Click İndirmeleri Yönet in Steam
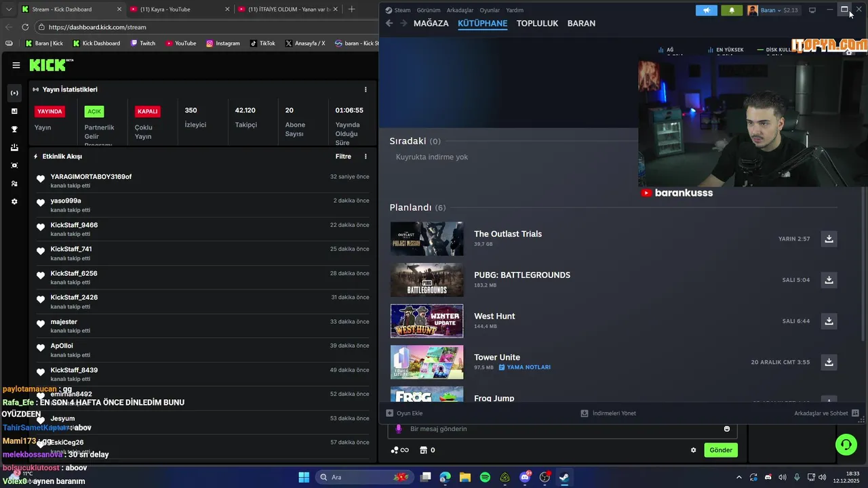The image size is (868, 488). (609, 413)
